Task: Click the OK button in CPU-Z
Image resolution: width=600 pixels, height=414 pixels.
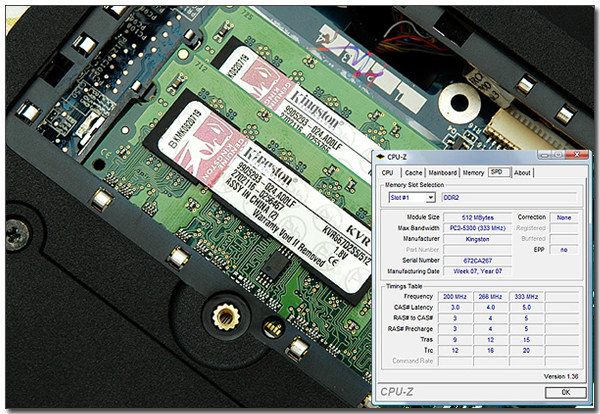Action: tap(566, 392)
